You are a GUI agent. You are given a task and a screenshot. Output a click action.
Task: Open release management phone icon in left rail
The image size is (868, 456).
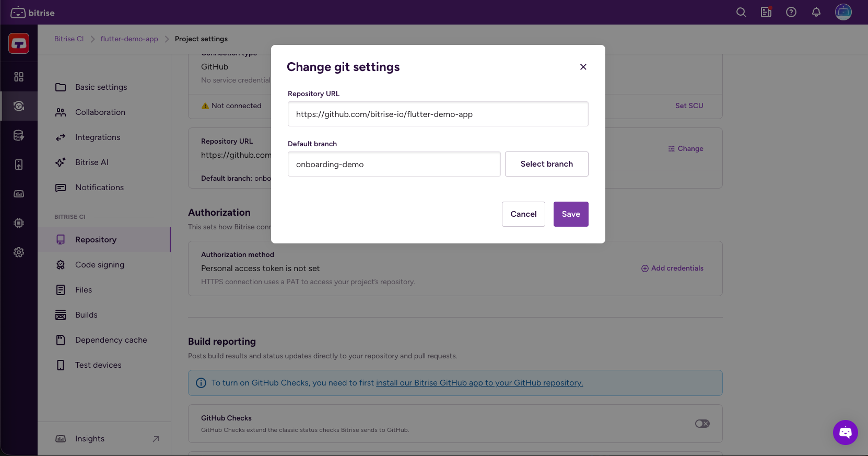tap(19, 165)
